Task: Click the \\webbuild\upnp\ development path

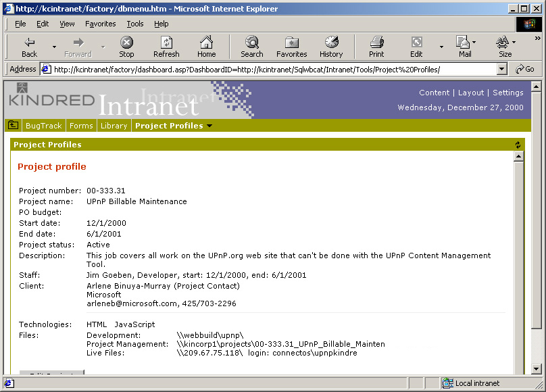Action: click(x=210, y=335)
